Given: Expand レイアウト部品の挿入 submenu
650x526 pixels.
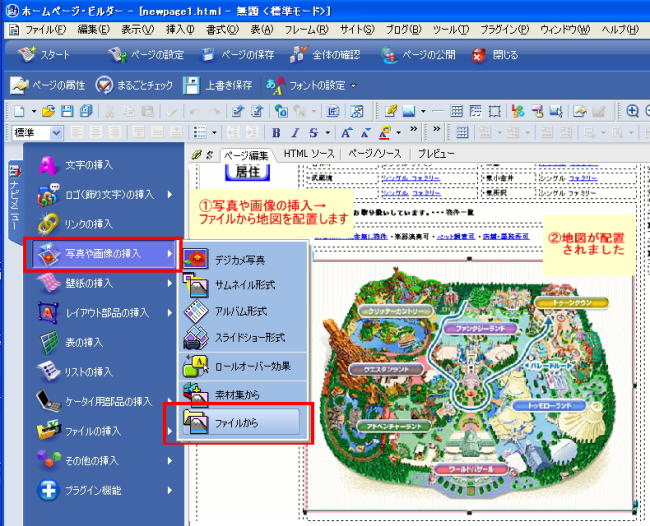Looking at the screenshot, I should coord(104,313).
